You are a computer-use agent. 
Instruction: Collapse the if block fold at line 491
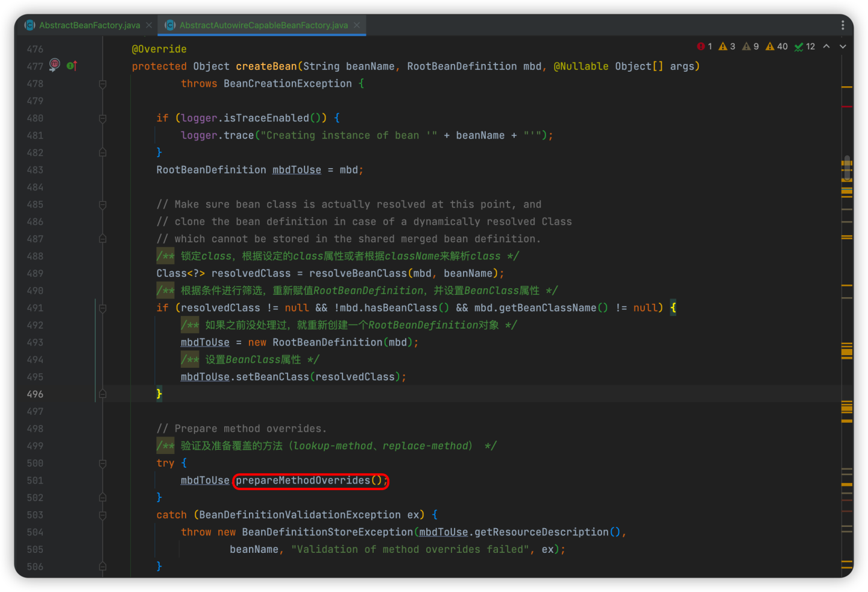[102, 308]
